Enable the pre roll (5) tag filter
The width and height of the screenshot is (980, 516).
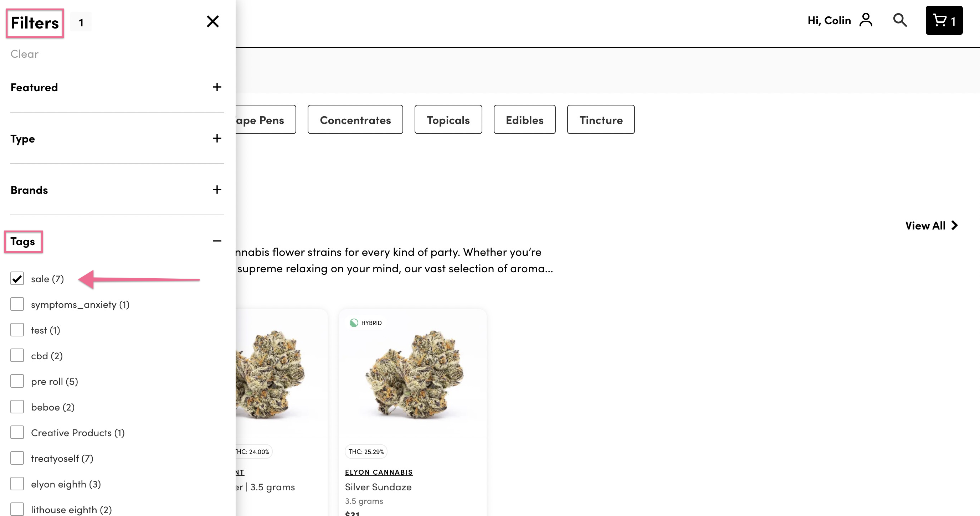[x=17, y=381]
